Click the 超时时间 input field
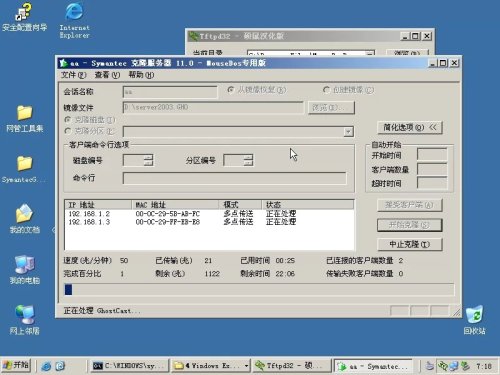 [432, 183]
